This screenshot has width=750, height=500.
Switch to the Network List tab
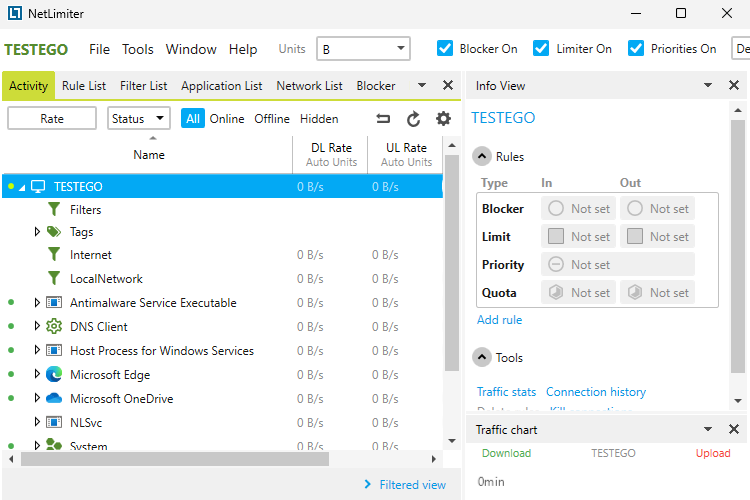coord(309,86)
